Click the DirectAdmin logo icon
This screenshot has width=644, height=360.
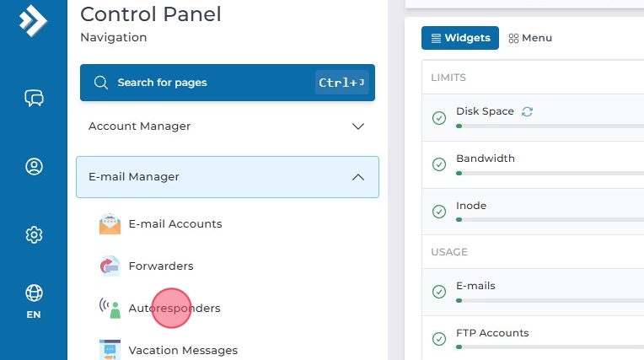(x=33, y=21)
